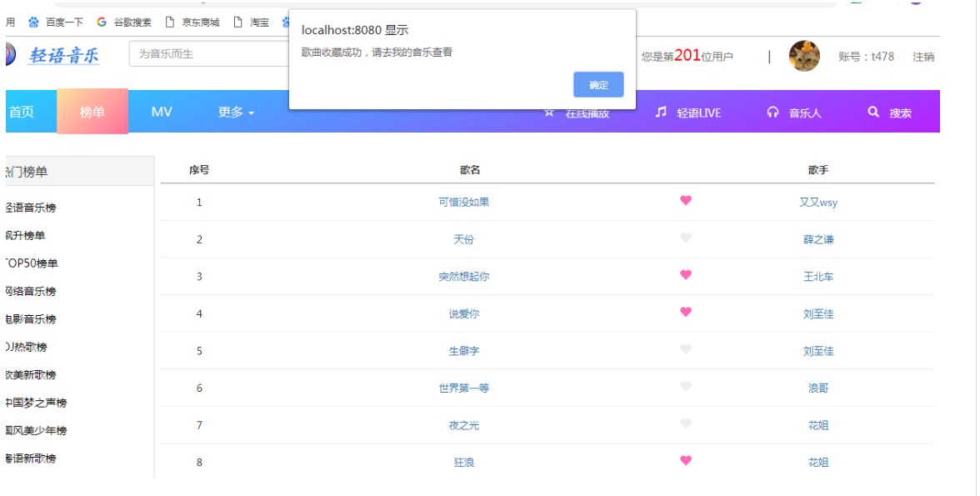Switch to the MV tab
980x496 pixels.
pos(162,112)
